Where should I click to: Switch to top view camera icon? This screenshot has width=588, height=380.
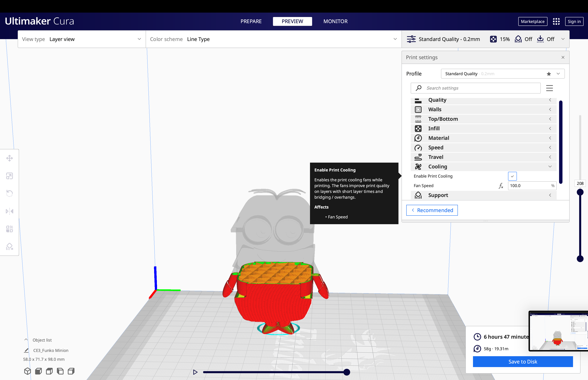pyautogui.click(x=49, y=371)
